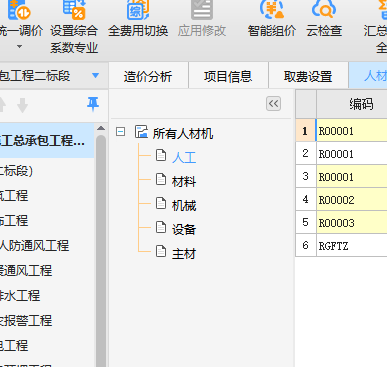Click the 人工 document icon
387x367 pixels.
[161, 155]
